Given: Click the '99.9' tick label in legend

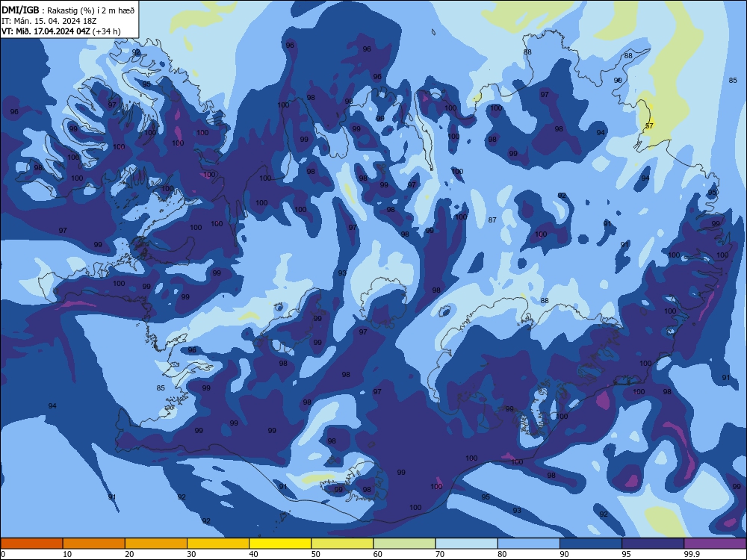Looking at the screenshot, I should pos(692,554).
